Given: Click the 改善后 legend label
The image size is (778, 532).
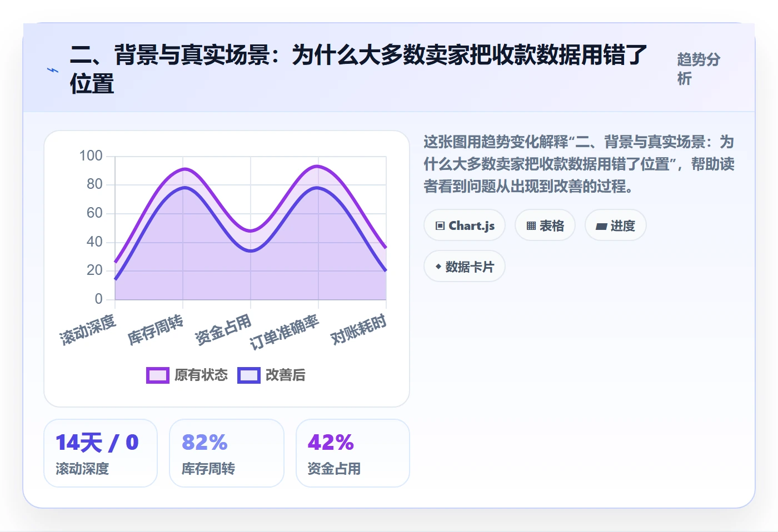Looking at the screenshot, I should (286, 375).
